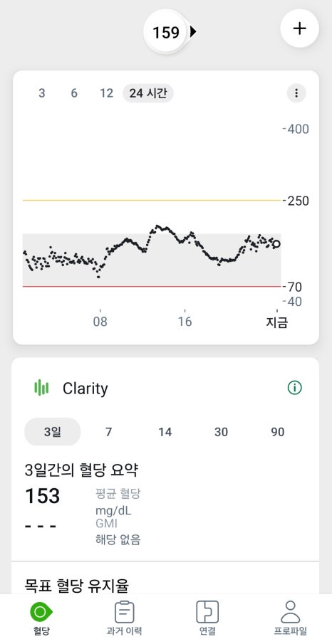
Task: Open the three-dot graph options menu
Action: pyautogui.click(x=296, y=93)
